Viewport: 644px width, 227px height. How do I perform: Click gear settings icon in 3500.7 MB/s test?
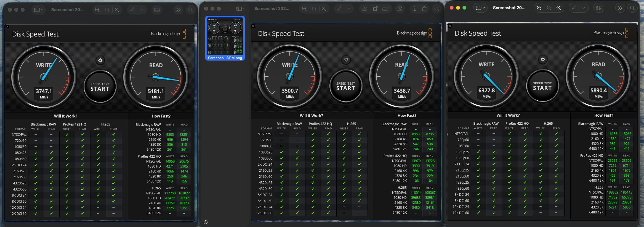click(346, 60)
